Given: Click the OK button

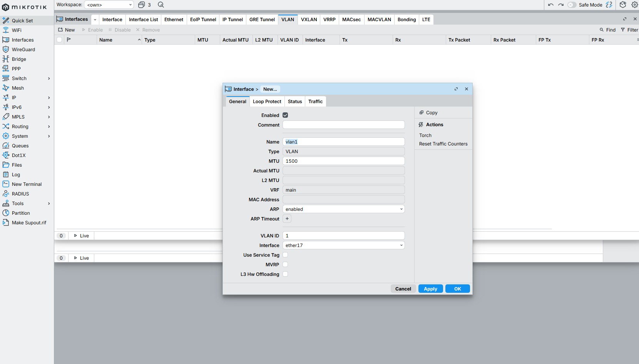Looking at the screenshot, I should tap(457, 289).
